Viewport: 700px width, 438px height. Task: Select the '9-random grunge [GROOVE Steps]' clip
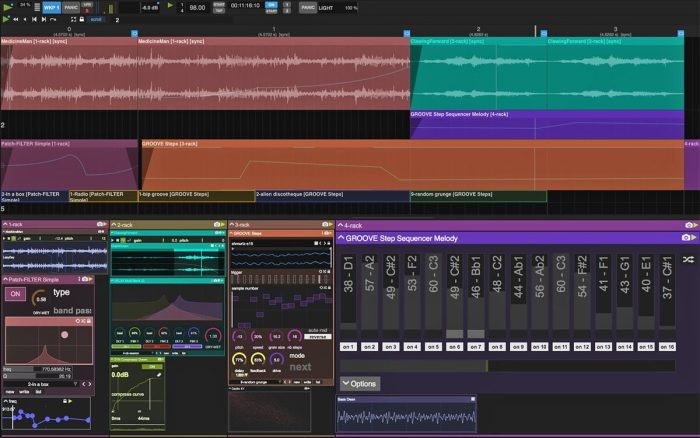(x=478, y=196)
